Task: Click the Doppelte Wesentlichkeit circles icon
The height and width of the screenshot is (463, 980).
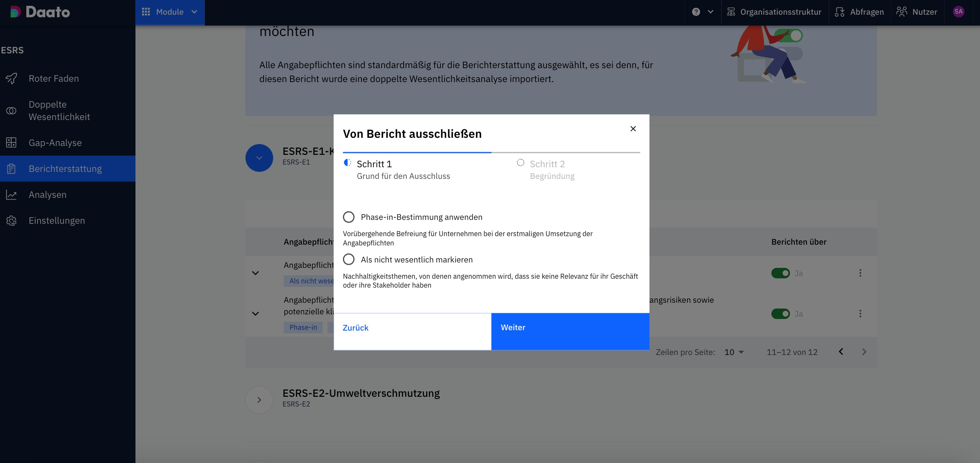Action: pos(11,111)
